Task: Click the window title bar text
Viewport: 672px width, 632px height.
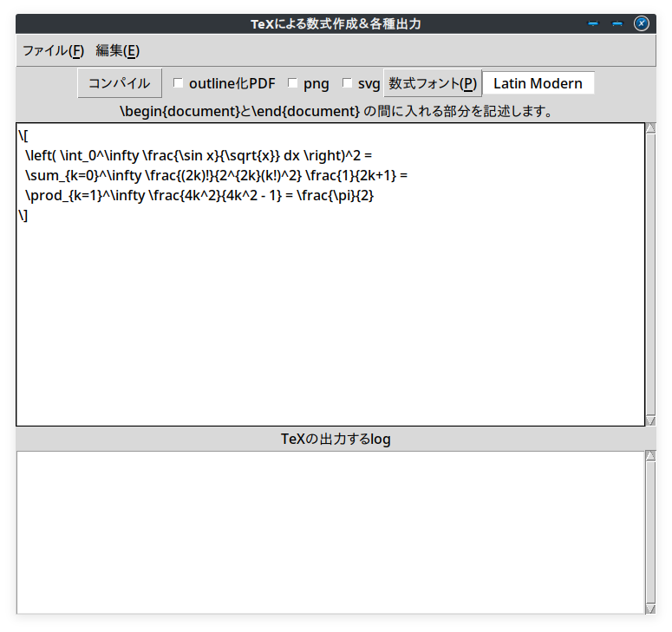Action: [x=336, y=24]
